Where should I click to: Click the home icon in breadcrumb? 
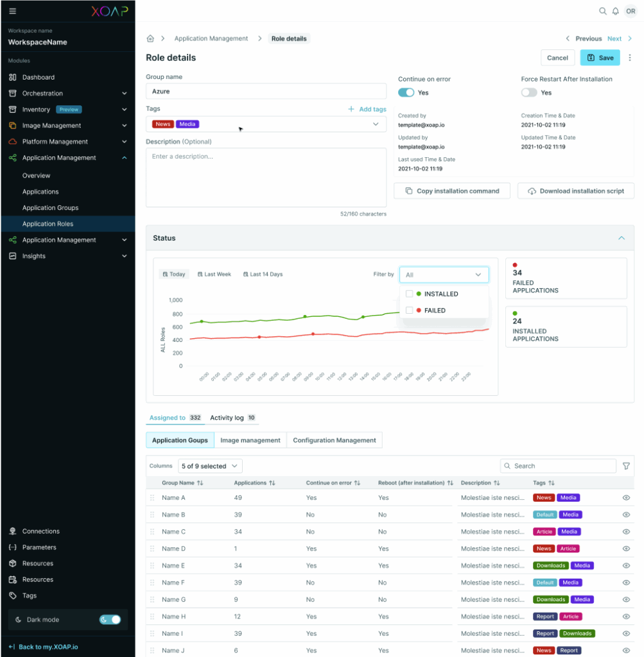[150, 38]
